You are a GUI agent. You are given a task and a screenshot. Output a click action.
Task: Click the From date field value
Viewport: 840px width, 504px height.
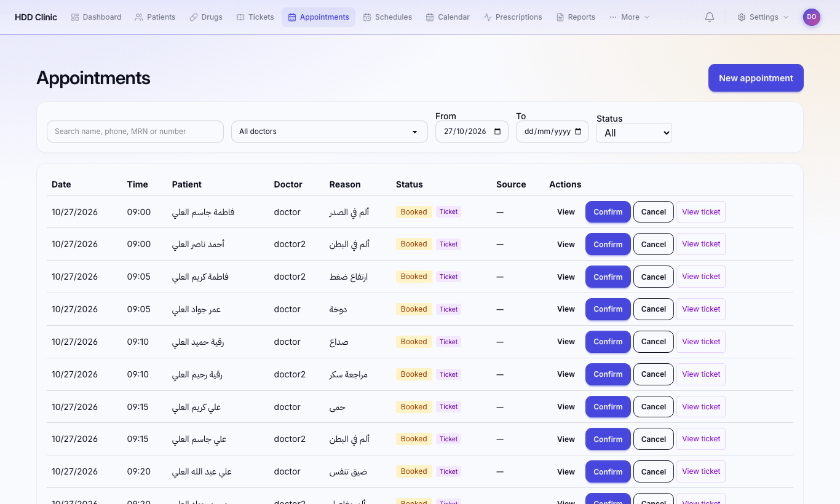point(465,132)
